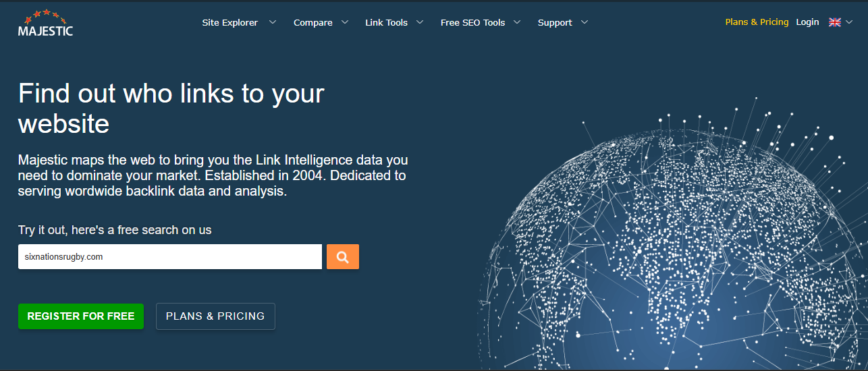Open the yellow Plans & Pricing link
868x371 pixels.
pos(757,22)
